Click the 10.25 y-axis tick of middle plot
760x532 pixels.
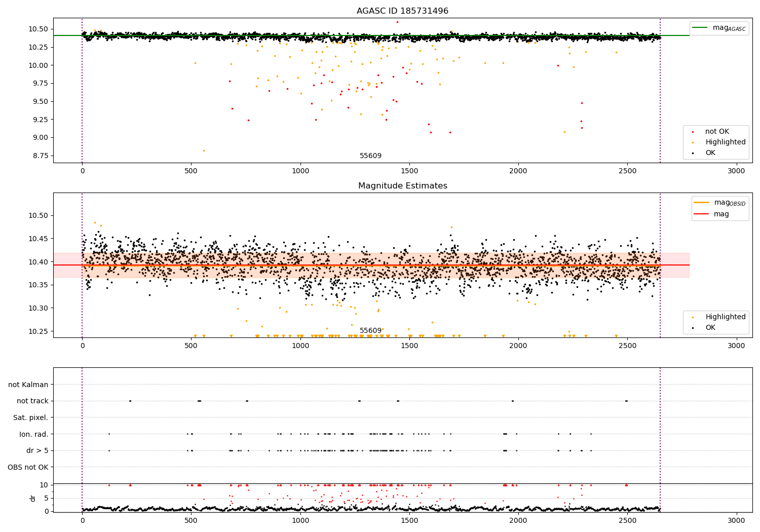click(x=39, y=331)
